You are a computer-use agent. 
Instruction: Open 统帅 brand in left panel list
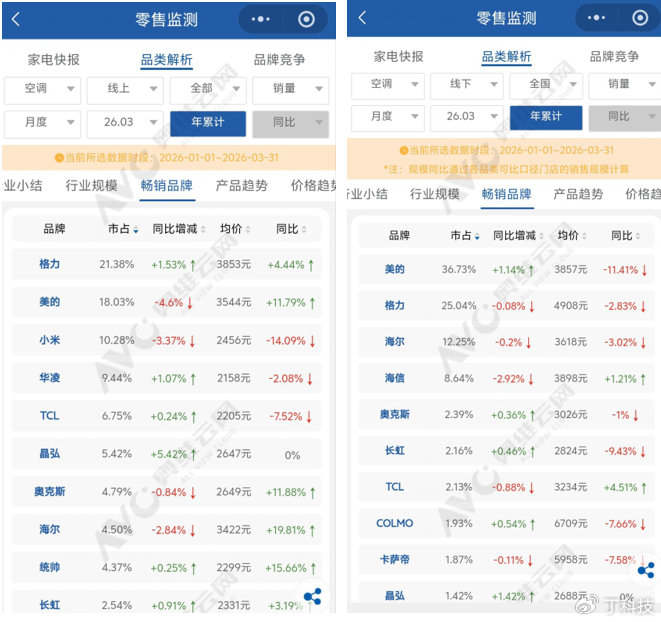pyautogui.click(x=49, y=567)
